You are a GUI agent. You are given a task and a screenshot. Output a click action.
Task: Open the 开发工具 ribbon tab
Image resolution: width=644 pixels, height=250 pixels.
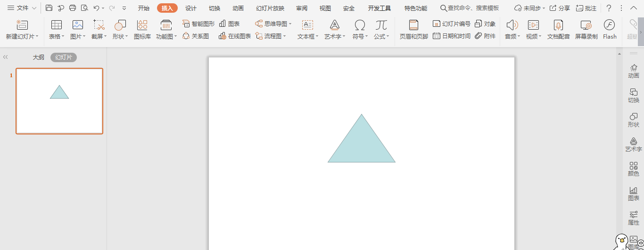pyautogui.click(x=380, y=8)
